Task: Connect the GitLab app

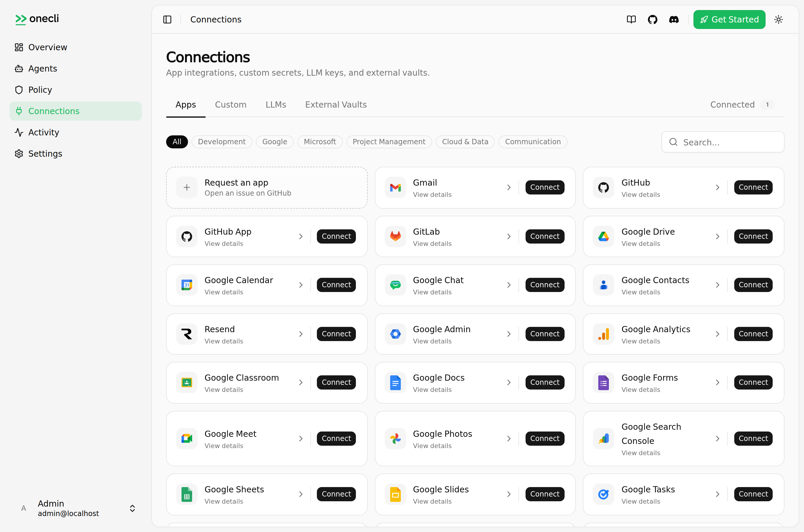Action: [x=544, y=236]
